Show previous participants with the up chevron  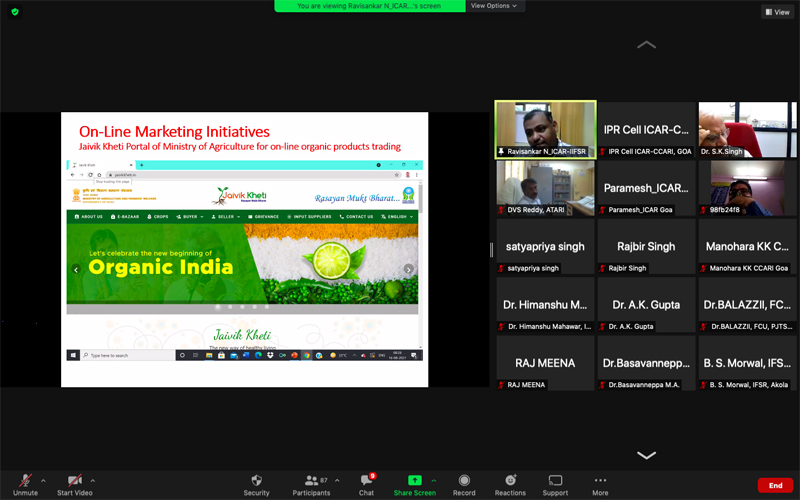pos(646,45)
